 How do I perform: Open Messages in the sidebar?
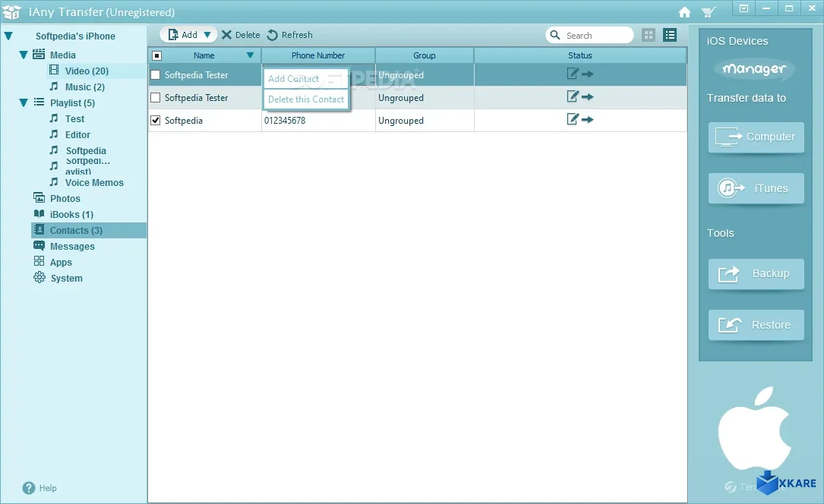tap(72, 246)
